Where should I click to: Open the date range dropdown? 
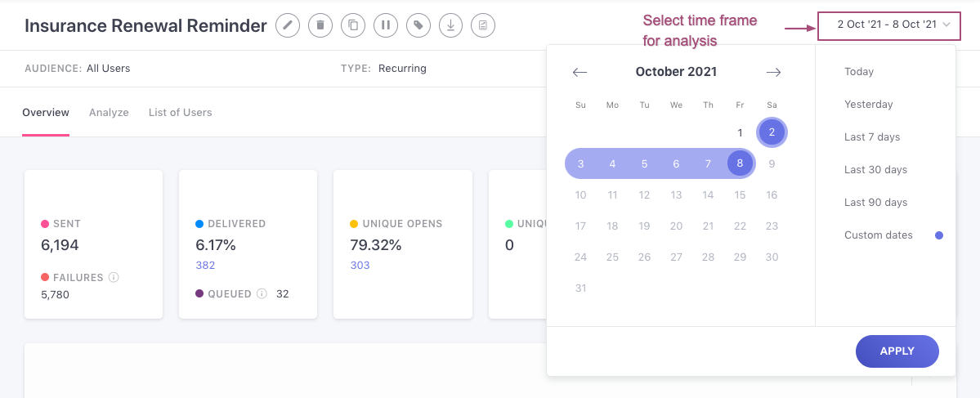pos(888,25)
